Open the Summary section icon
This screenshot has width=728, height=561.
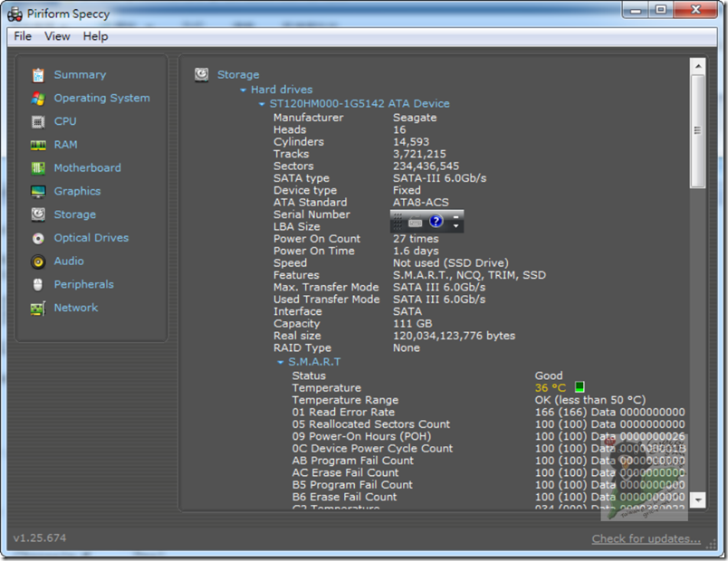38,75
